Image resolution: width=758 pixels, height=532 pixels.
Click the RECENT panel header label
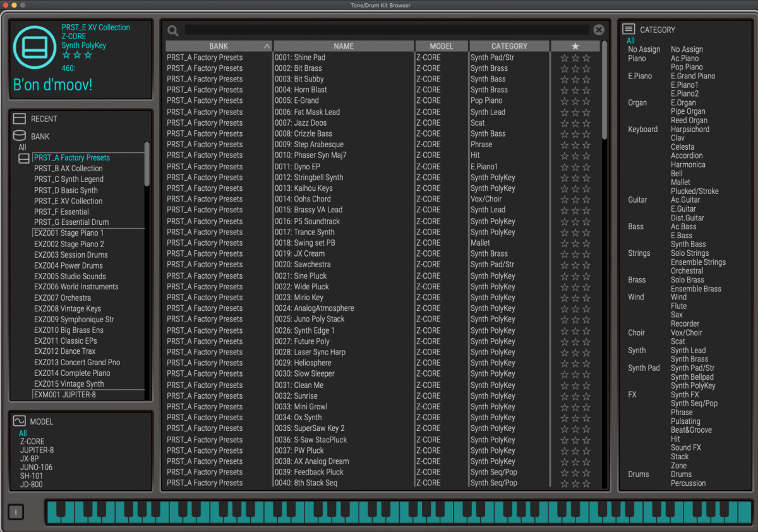44,119
